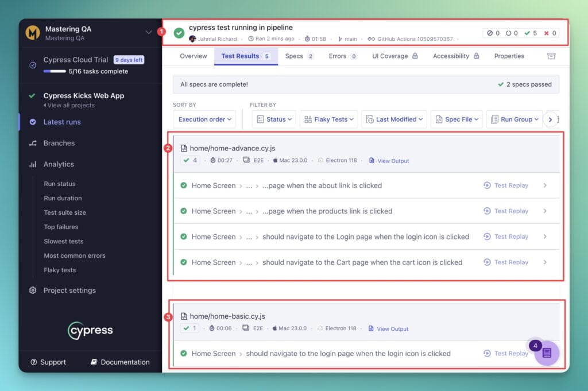View Output for home-advance.cy.js spec
The width and height of the screenshot is (588, 391).
(389, 161)
